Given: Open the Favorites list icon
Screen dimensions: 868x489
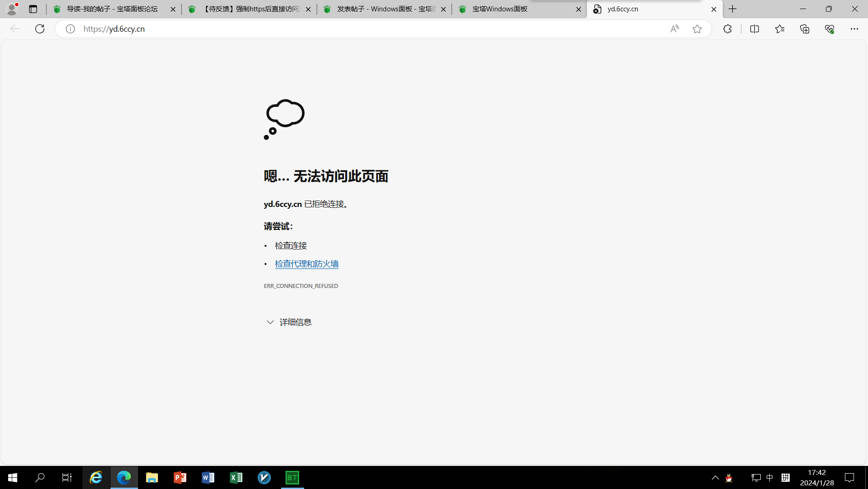Looking at the screenshot, I should pos(779,29).
